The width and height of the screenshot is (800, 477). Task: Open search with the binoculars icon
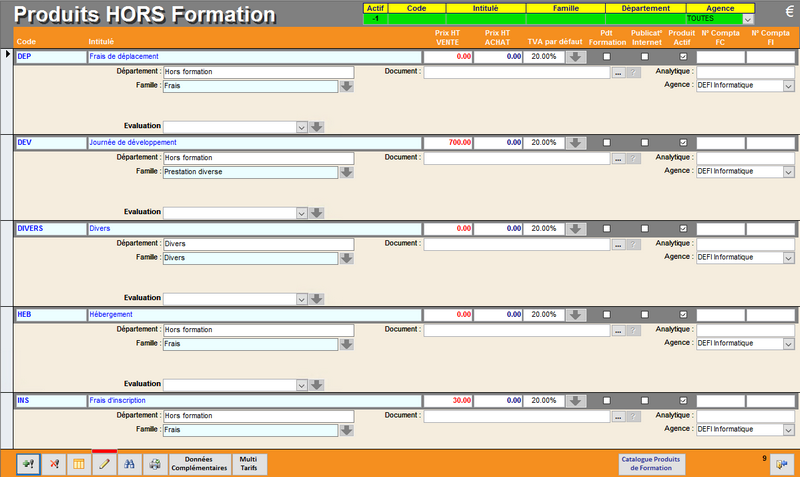(129, 464)
